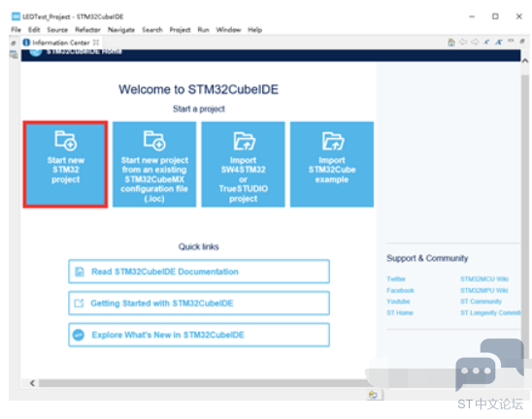
Task: Click the round icon beside Explore What's New
Action: (79, 335)
